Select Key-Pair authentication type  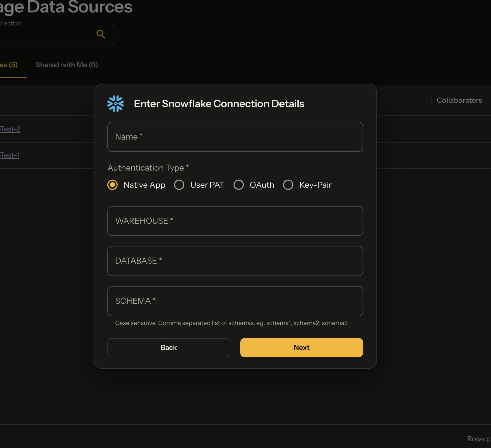(288, 185)
